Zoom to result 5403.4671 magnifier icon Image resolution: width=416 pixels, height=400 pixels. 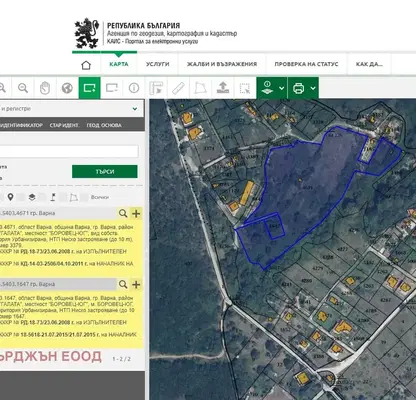123,213
